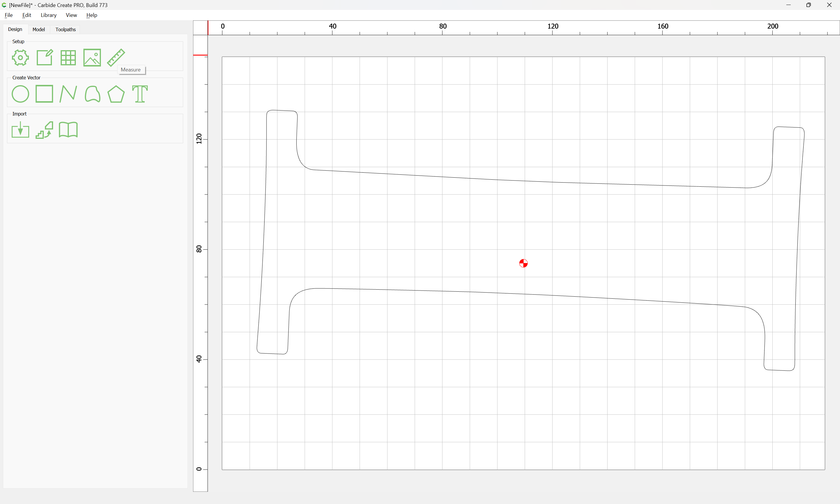Click the Trace Image icon
Screen dimensions: 840x504
[x=44, y=130]
